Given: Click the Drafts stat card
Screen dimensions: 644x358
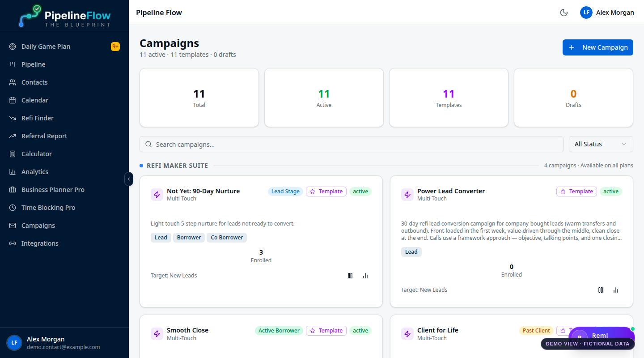Looking at the screenshot, I should [x=573, y=98].
